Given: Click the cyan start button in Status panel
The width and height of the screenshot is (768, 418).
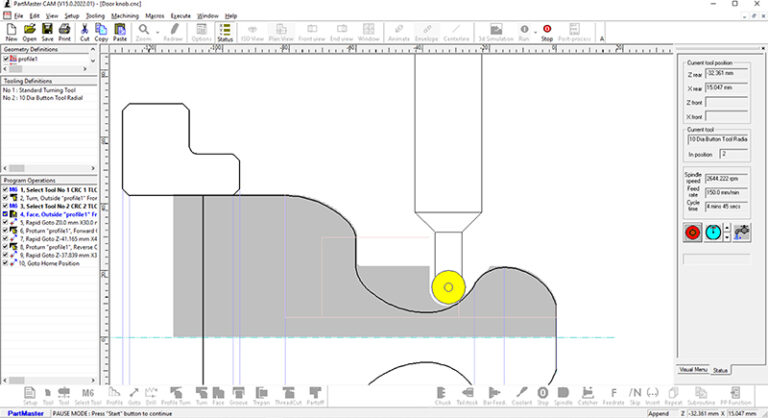Looking at the screenshot, I should pyautogui.click(x=713, y=232).
